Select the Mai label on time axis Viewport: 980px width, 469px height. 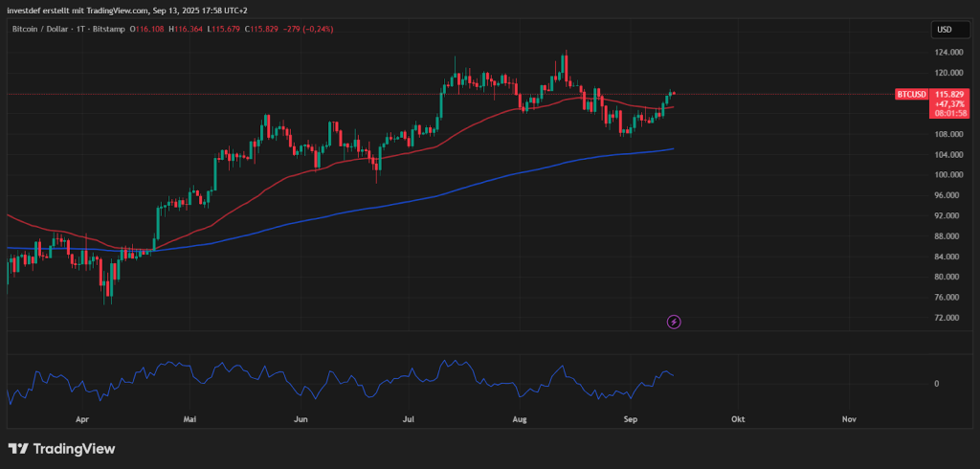coord(191,418)
